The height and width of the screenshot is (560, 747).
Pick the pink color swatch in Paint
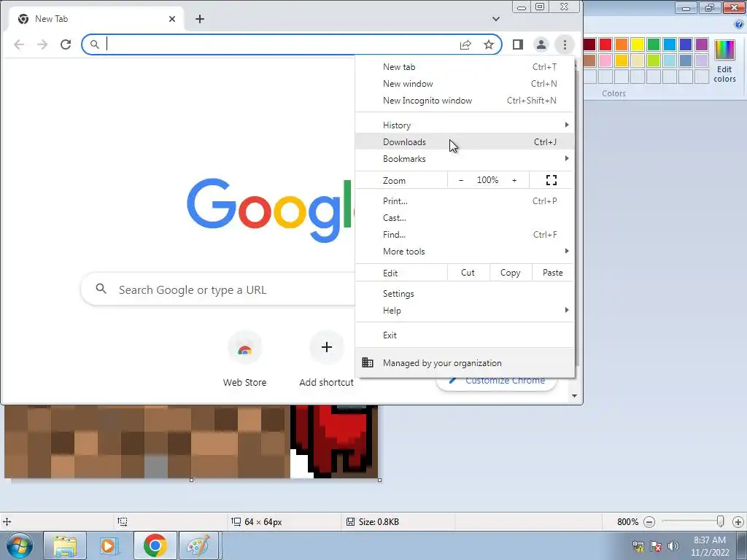click(605, 61)
